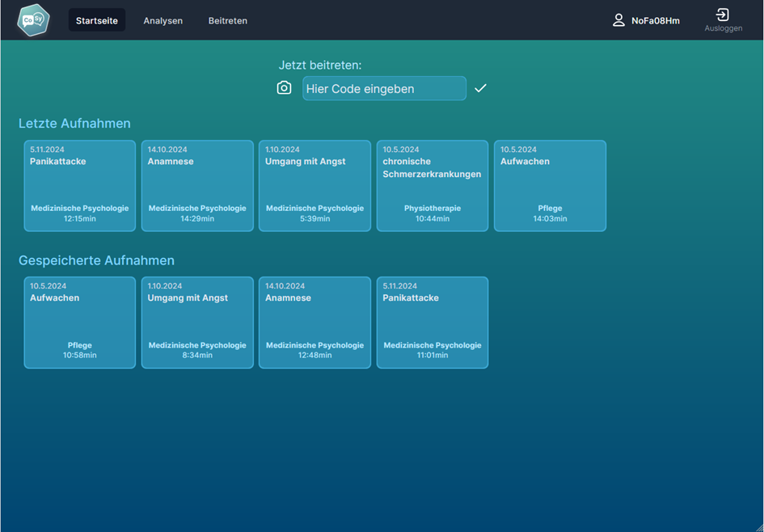The height and width of the screenshot is (532, 764).
Task: Open the chronische Schmerzerkrankungen Physiotherapie recording
Action: click(x=432, y=186)
